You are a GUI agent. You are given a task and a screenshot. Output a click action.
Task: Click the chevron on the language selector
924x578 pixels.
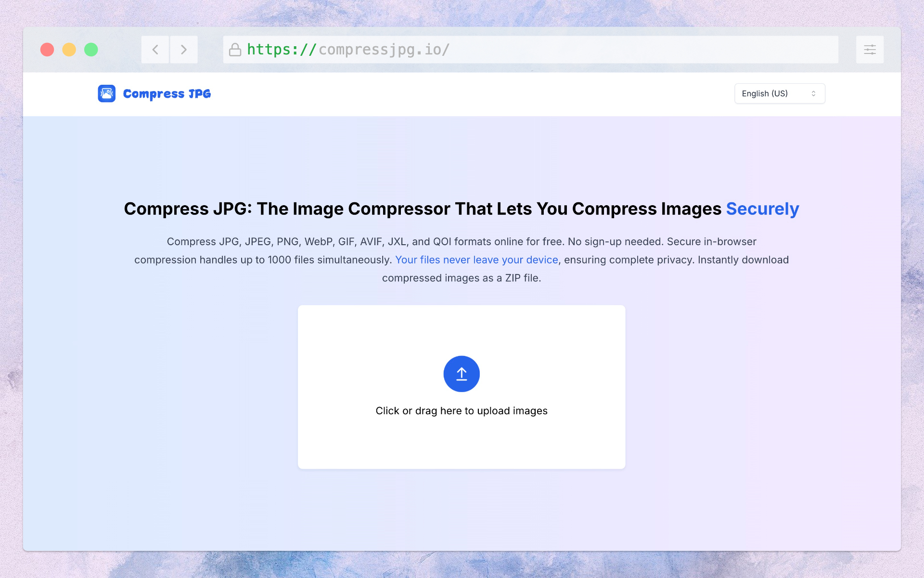(814, 93)
